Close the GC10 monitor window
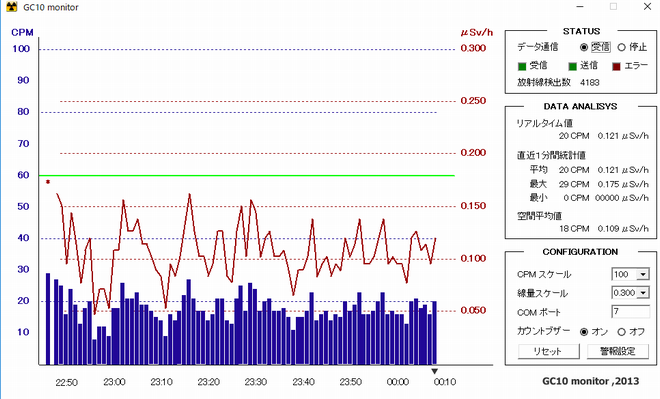The image size is (660, 399). (x=647, y=7)
